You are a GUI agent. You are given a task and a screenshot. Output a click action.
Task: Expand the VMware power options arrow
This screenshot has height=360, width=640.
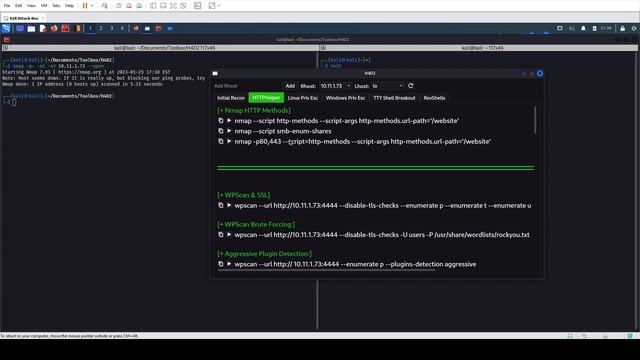pyautogui.click(x=92, y=6)
